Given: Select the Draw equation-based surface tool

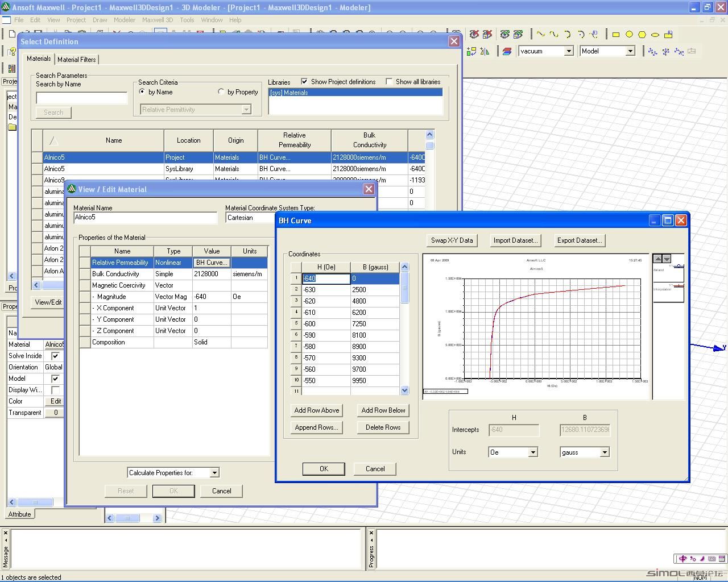Looking at the screenshot, I should (x=668, y=35).
